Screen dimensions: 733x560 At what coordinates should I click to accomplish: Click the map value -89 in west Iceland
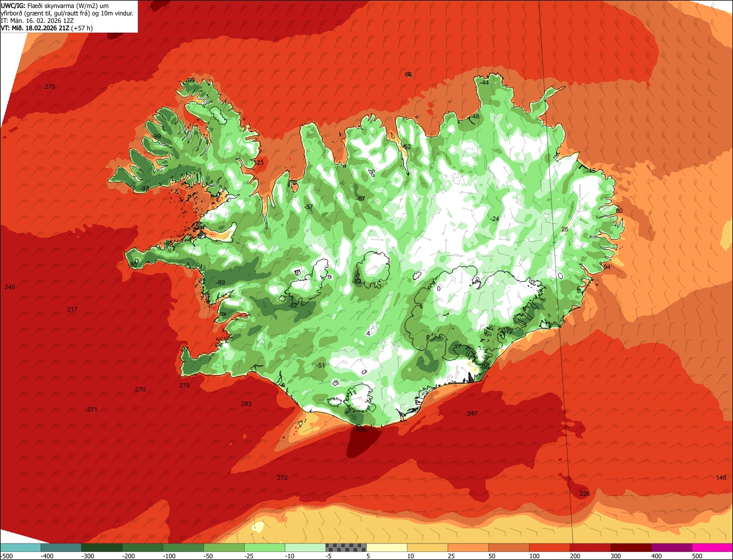220,283
